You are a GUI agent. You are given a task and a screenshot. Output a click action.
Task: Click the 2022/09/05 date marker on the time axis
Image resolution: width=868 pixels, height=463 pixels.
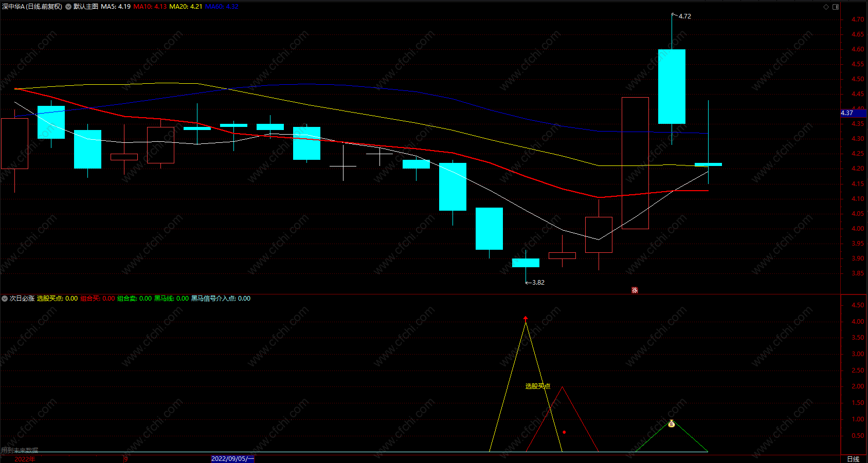tap(232, 459)
